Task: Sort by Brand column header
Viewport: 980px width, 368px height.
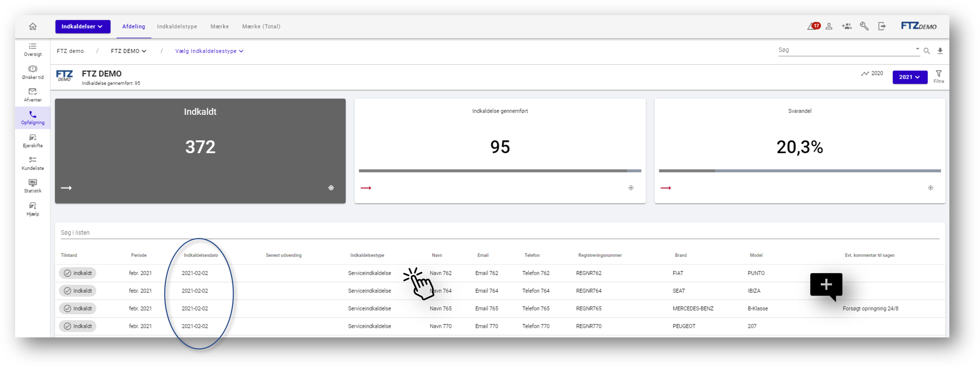Action: pos(681,255)
